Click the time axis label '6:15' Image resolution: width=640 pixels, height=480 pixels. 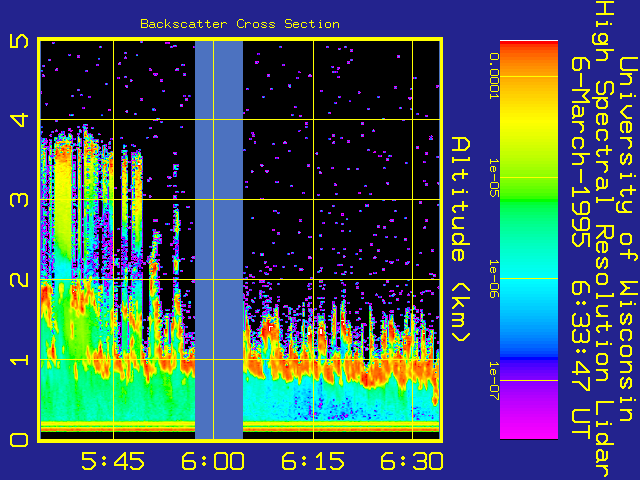point(313,461)
